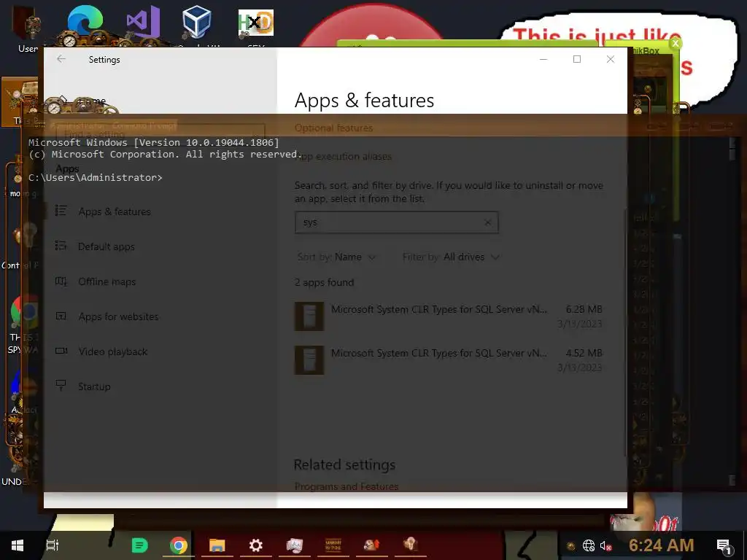747x560 pixels.
Task: Open memory type app on taskbar
Action: pyautogui.click(x=333, y=545)
